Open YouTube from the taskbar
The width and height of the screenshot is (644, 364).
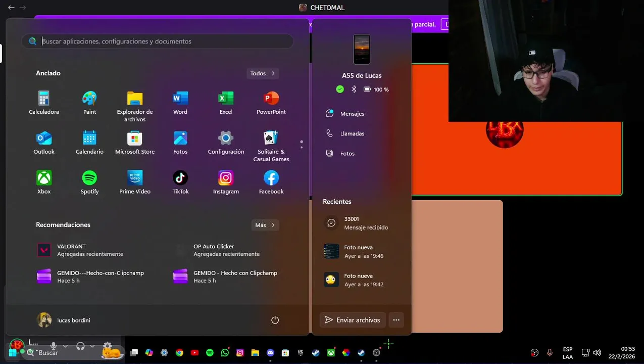[194, 353]
